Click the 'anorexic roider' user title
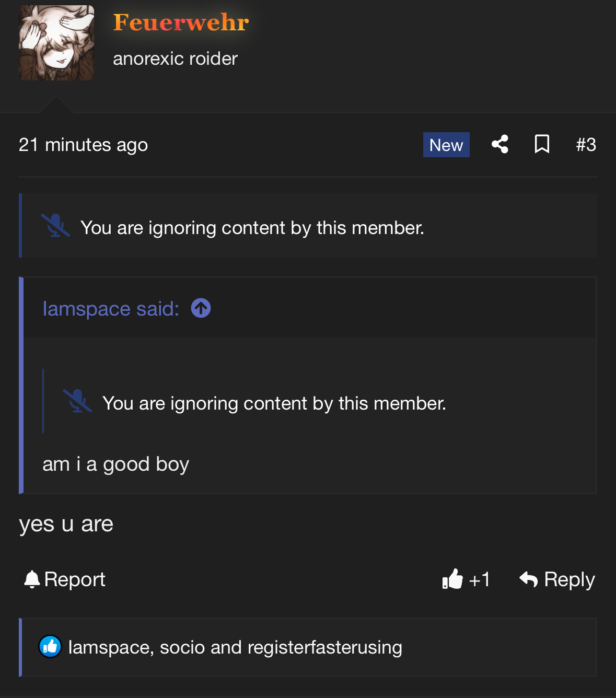The image size is (616, 698). [175, 59]
